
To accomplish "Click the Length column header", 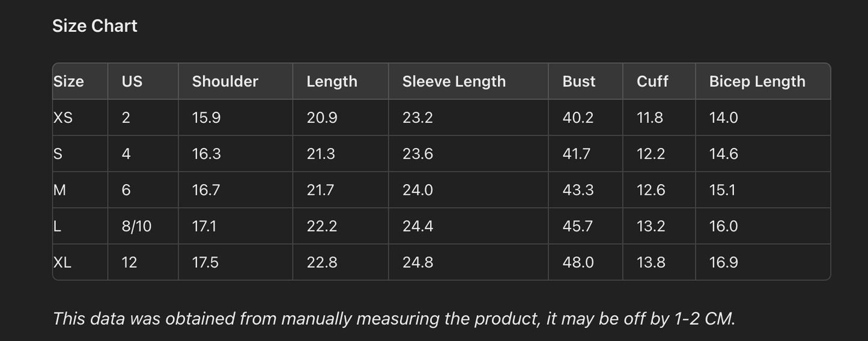I will (x=332, y=81).
